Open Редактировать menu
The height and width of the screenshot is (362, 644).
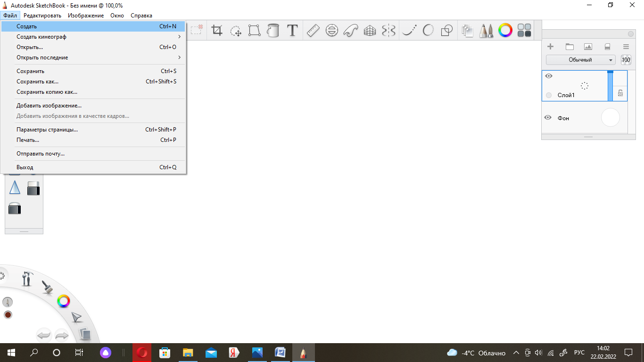coord(42,16)
